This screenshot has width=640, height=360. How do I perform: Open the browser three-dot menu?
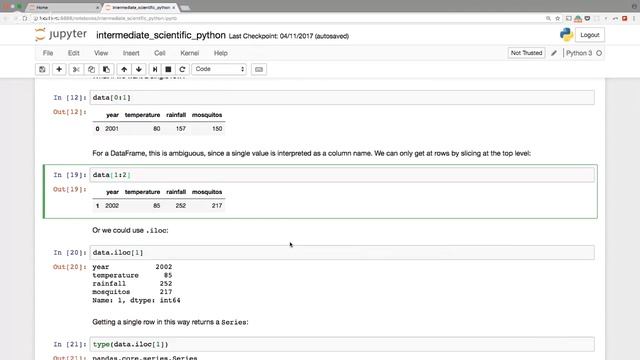click(634, 18)
